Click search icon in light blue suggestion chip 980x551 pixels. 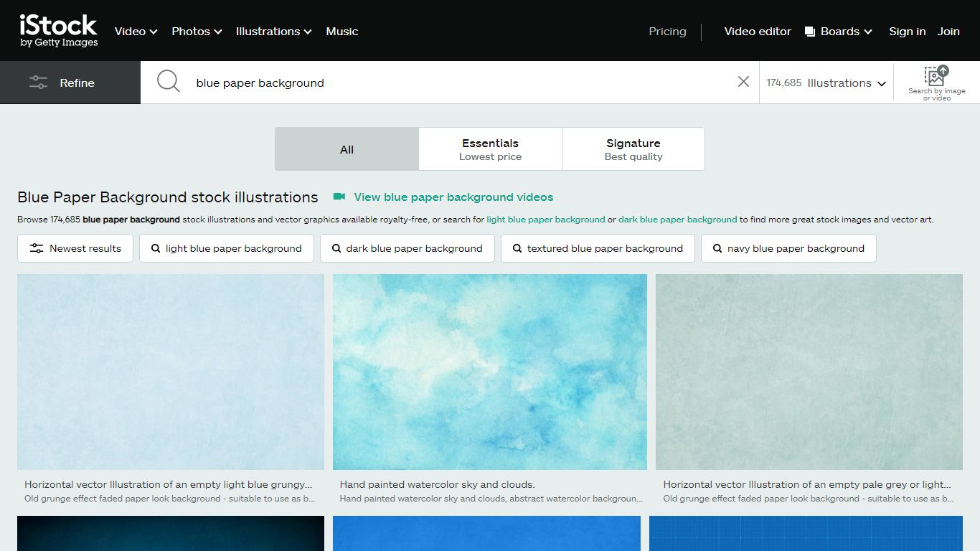[x=156, y=248]
